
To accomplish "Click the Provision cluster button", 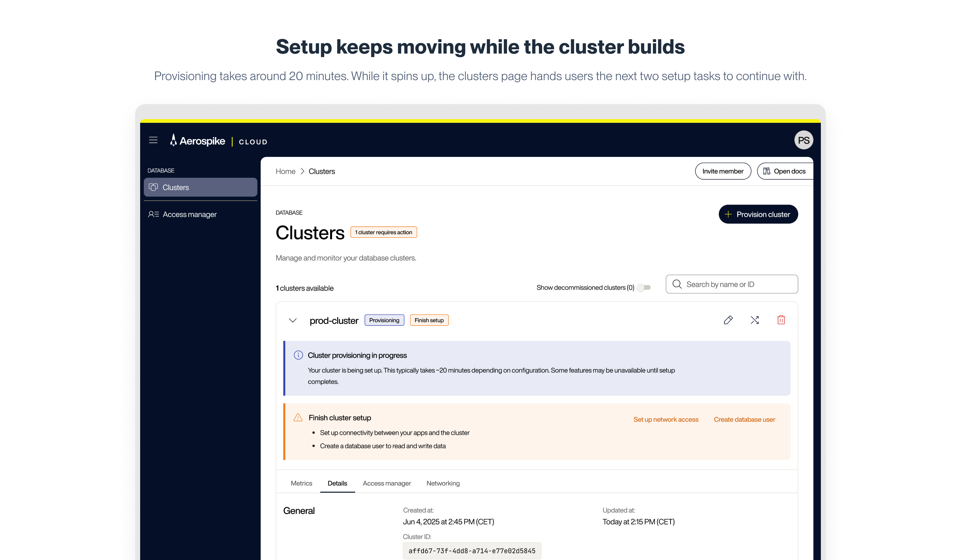I will (758, 214).
